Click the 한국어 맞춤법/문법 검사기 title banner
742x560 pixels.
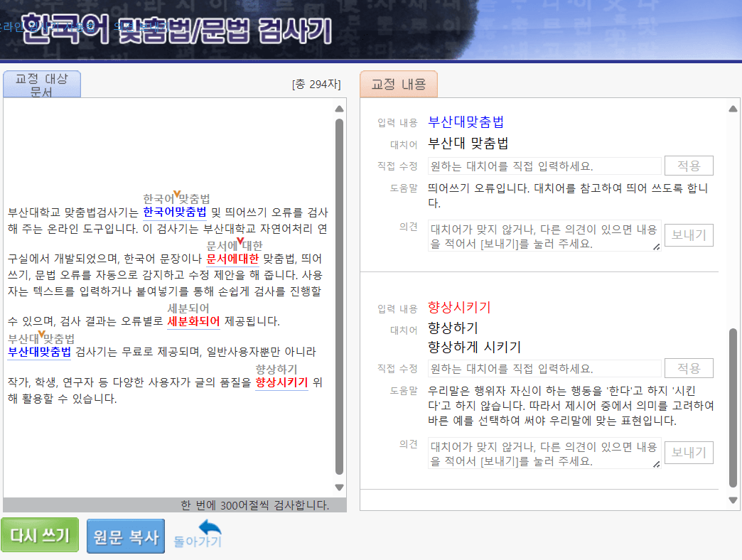tap(176, 29)
